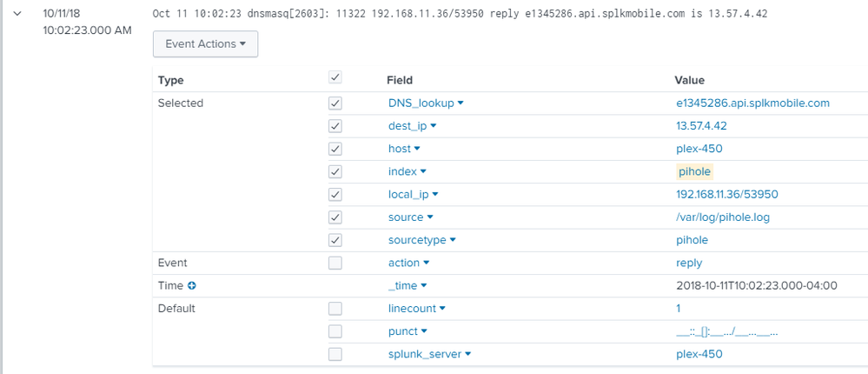Image resolution: width=868 pixels, height=374 pixels.
Task: Select the highlighted pihole index value
Action: 695,171
